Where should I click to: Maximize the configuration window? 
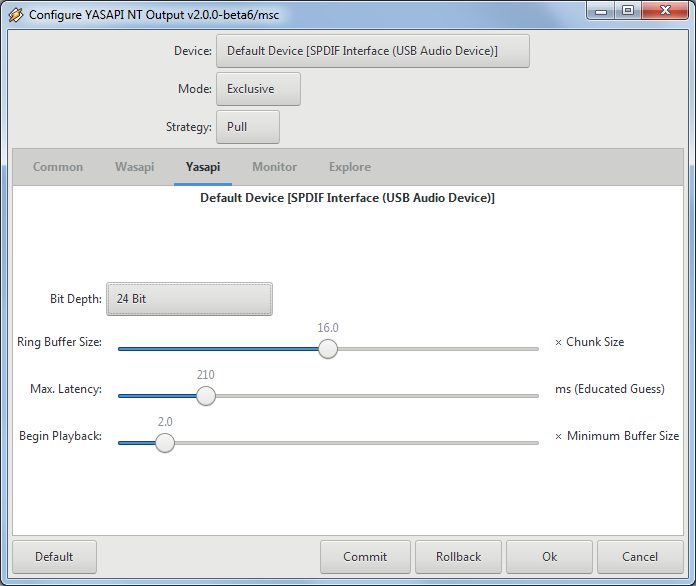[627, 12]
